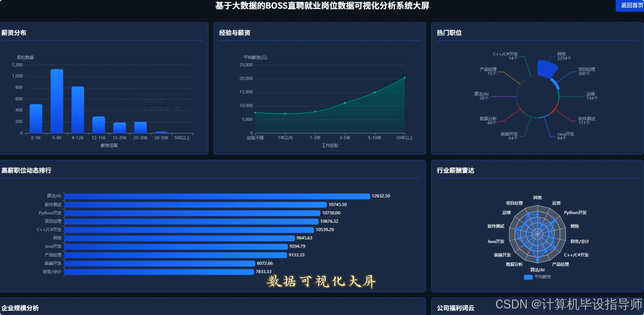Click the Java开发 ranking bar
Viewport: 644px width, 315px height.
pos(176,246)
